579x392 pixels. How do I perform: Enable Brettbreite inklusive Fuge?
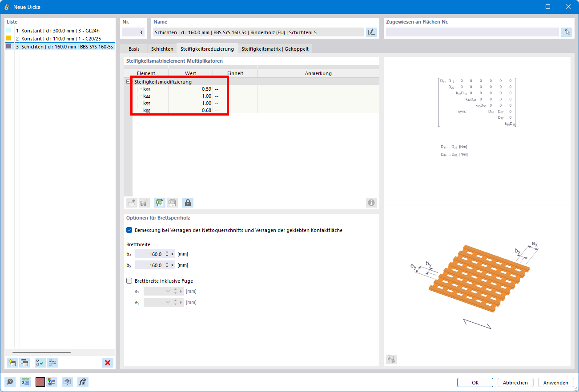pyautogui.click(x=129, y=280)
